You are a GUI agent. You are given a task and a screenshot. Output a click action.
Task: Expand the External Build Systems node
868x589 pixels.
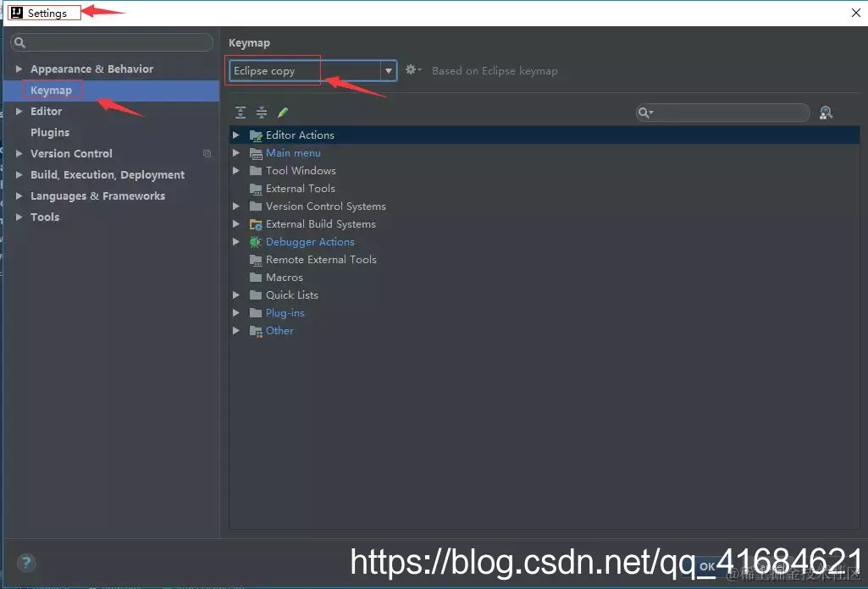point(235,223)
